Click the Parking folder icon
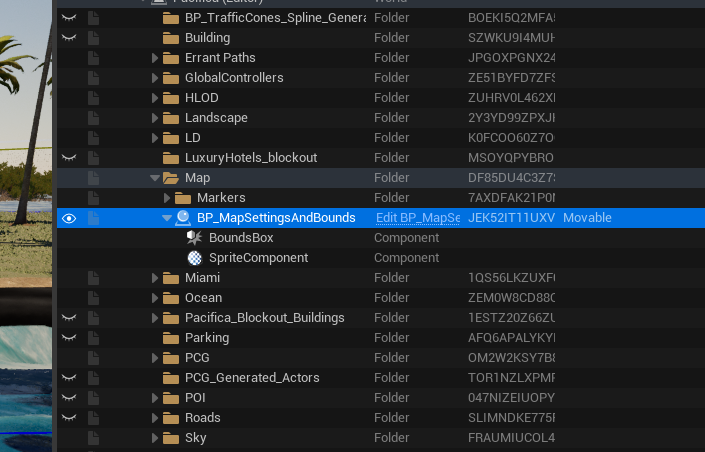This screenshot has width=705, height=452. coord(171,338)
